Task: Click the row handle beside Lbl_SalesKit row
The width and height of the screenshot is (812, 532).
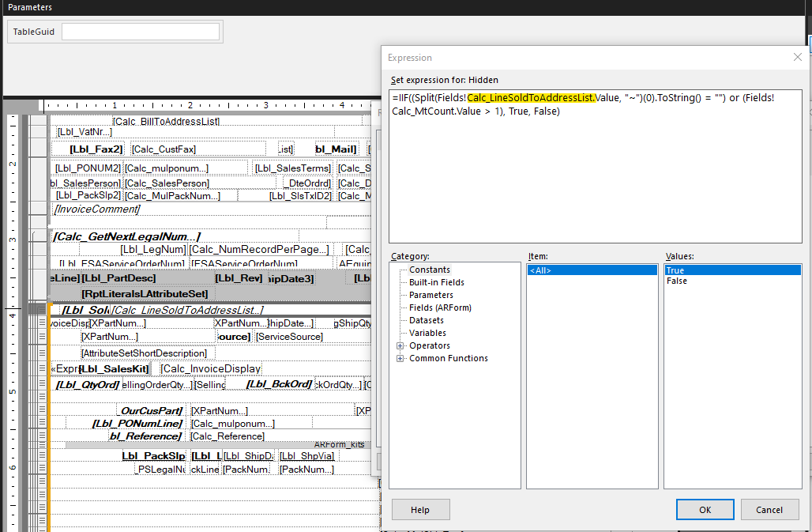Action: pos(42,369)
